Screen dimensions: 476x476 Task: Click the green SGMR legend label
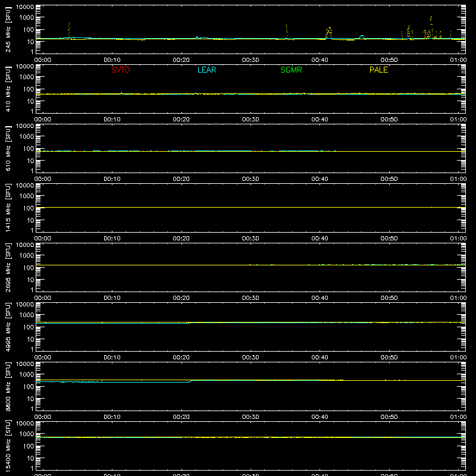pos(291,70)
